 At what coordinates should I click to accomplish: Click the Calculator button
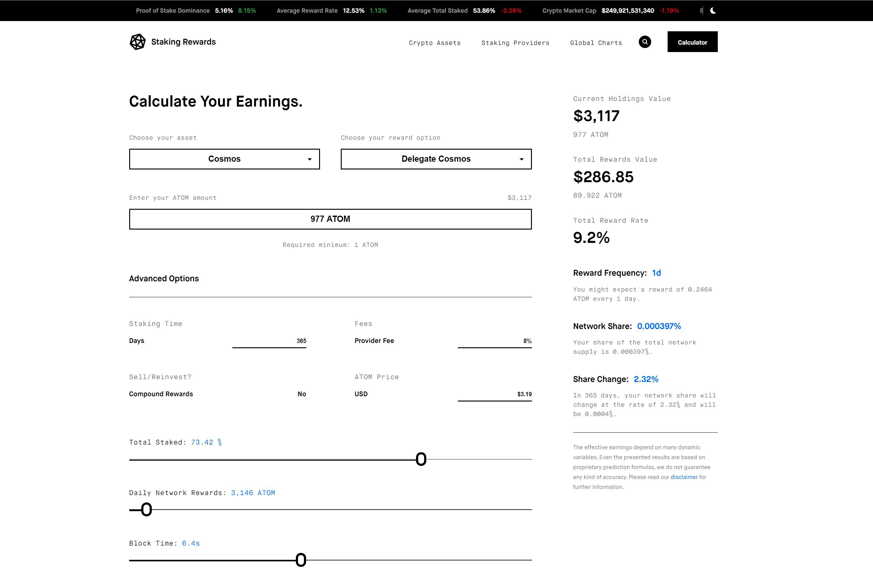tap(692, 42)
